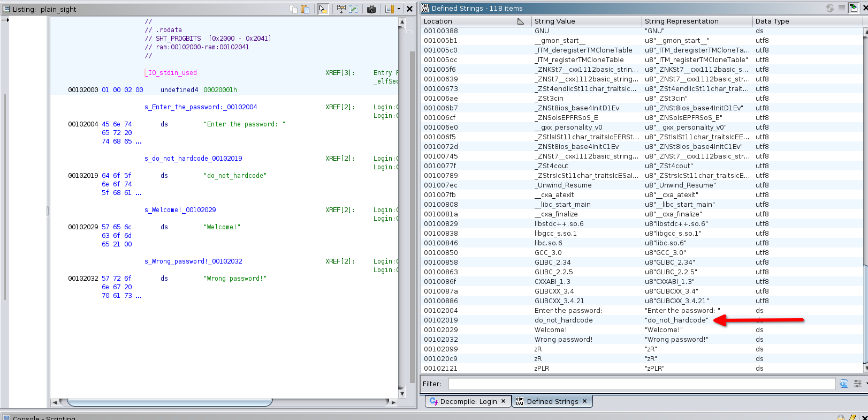Close the Listing panel

(409, 9)
